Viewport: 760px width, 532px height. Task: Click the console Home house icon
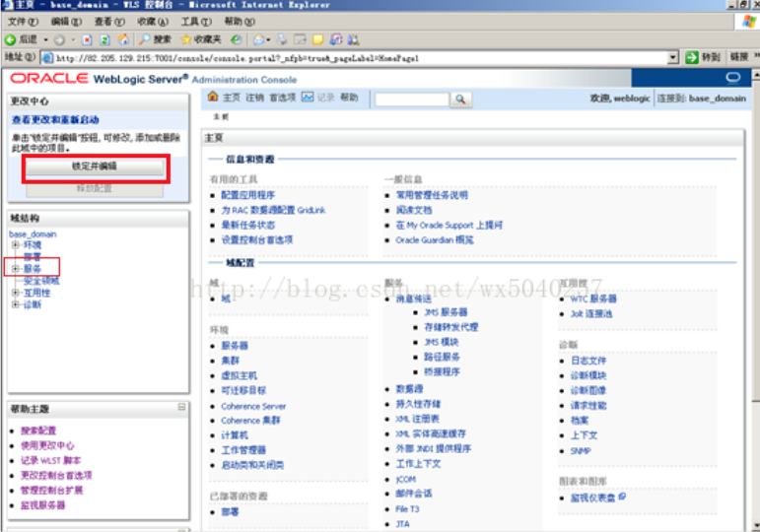(212, 97)
